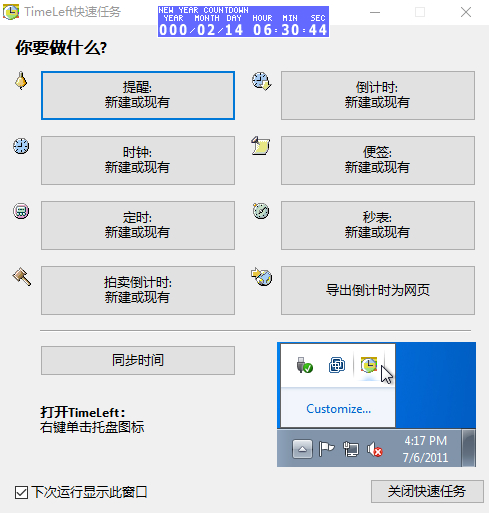Click the TimeLeft app icon in title bar
The width and height of the screenshot is (489, 513).
(11, 12)
